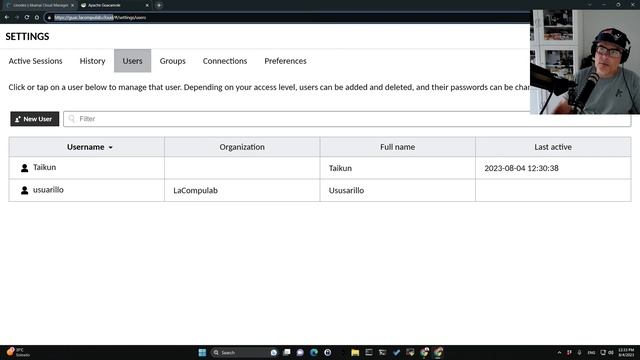Close the Cloud Manager browser tab
This screenshot has width=640, height=360.
[x=73, y=5]
